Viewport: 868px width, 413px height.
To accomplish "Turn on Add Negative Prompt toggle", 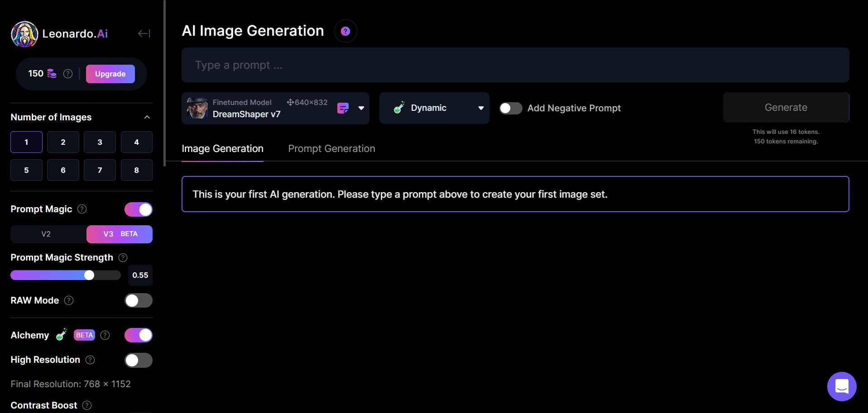I will click(511, 108).
